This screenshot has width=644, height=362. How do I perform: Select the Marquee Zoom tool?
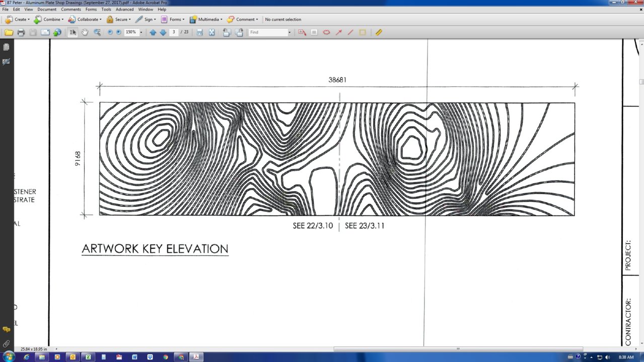point(97,32)
